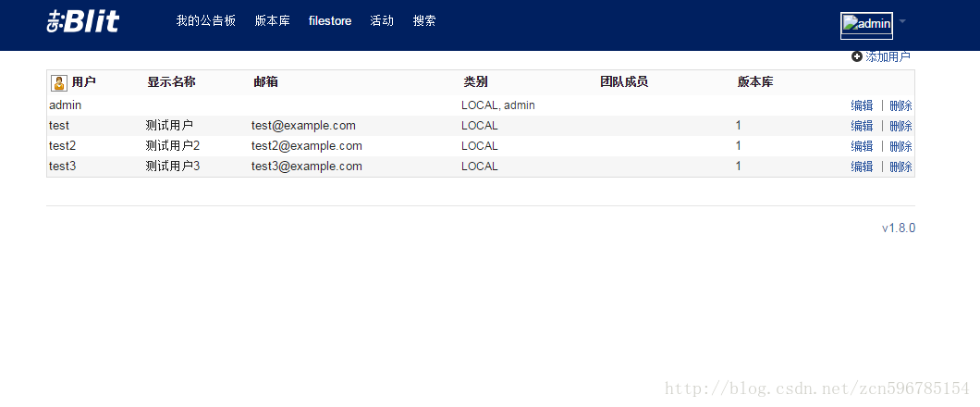Open 我的公告板 dashboard menu
Screen dimensions: 980x407
tap(205, 20)
